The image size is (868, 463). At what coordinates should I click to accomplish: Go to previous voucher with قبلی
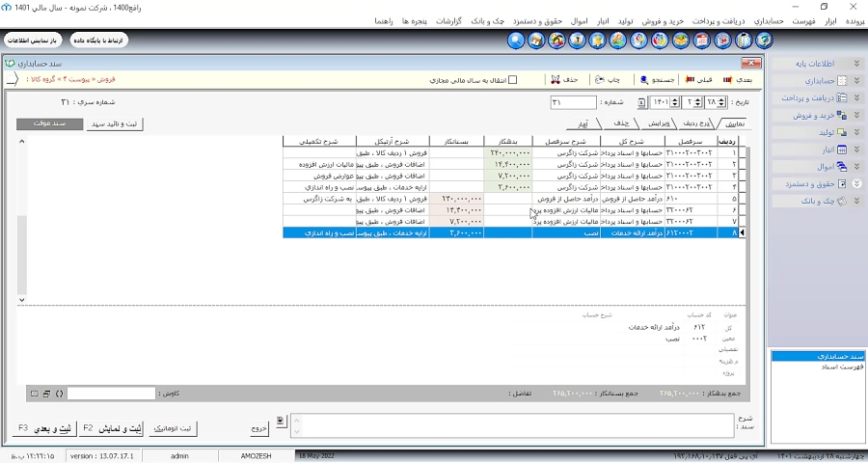(x=697, y=80)
